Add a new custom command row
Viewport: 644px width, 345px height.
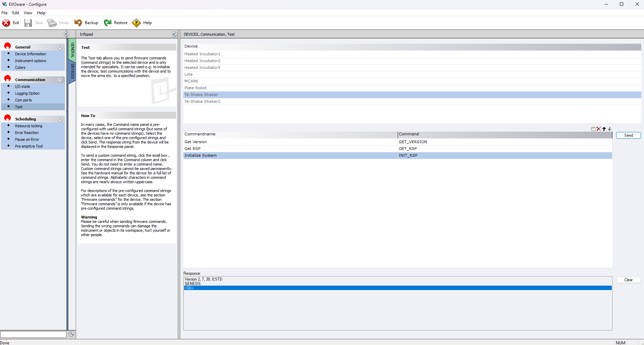pos(593,129)
